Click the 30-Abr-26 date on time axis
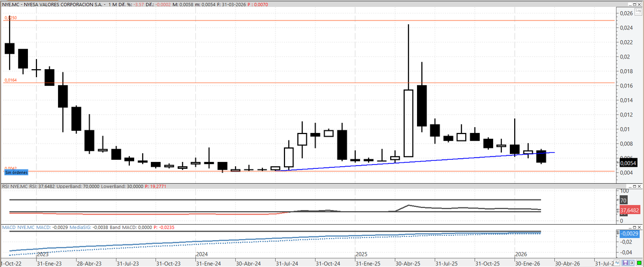644x267 pixels. tap(568, 263)
